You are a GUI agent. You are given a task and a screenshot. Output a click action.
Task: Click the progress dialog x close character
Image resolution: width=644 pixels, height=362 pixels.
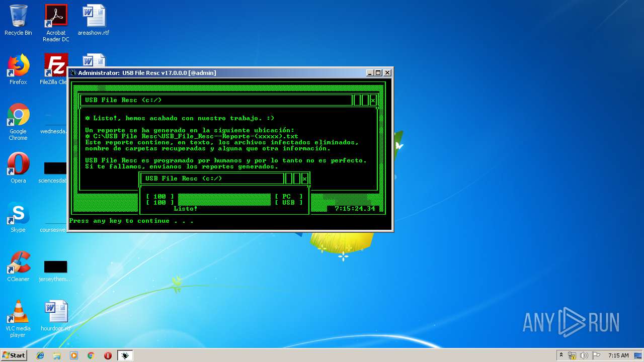pos(304,179)
